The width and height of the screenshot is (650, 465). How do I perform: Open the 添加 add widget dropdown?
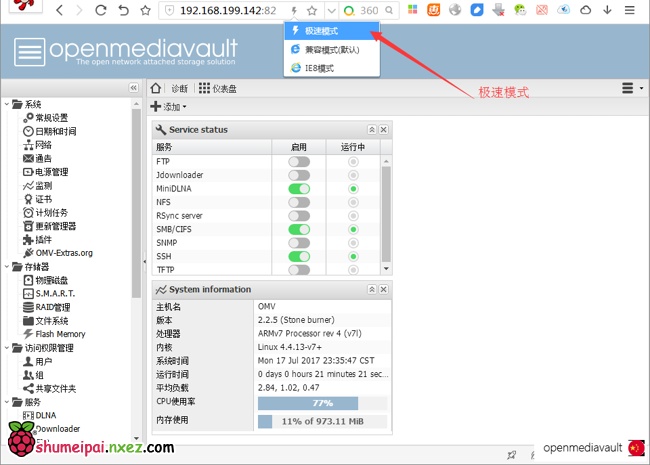[169, 107]
